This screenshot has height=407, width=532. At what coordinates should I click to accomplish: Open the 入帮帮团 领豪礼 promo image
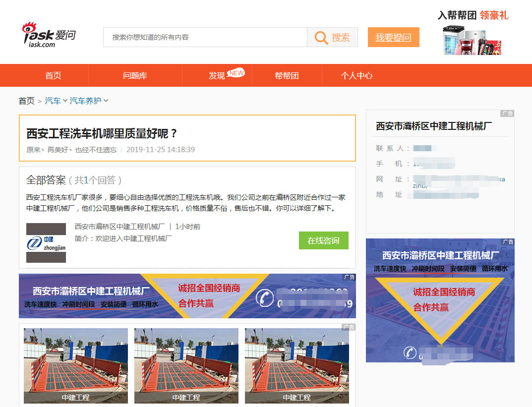click(473, 33)
